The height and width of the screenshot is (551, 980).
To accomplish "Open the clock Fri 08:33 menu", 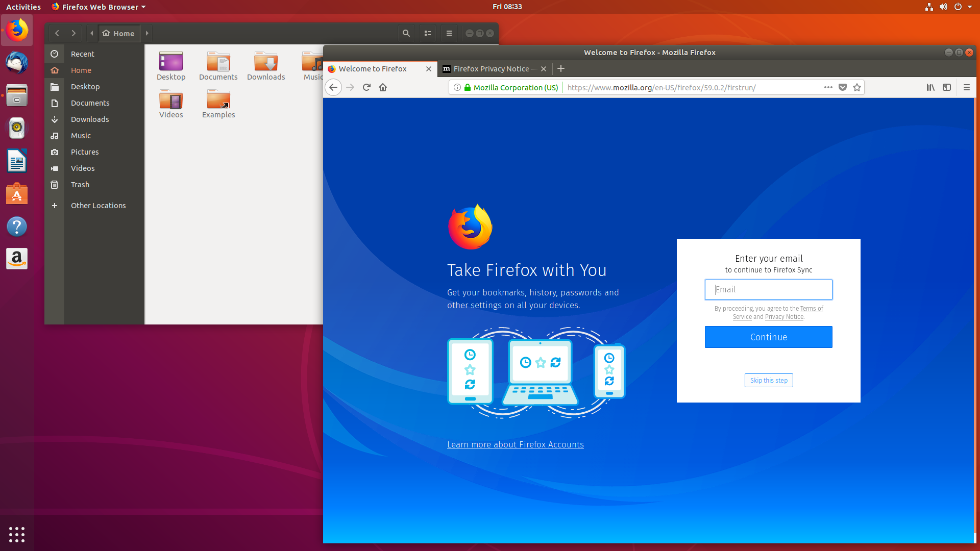I will tap(507, 7).
